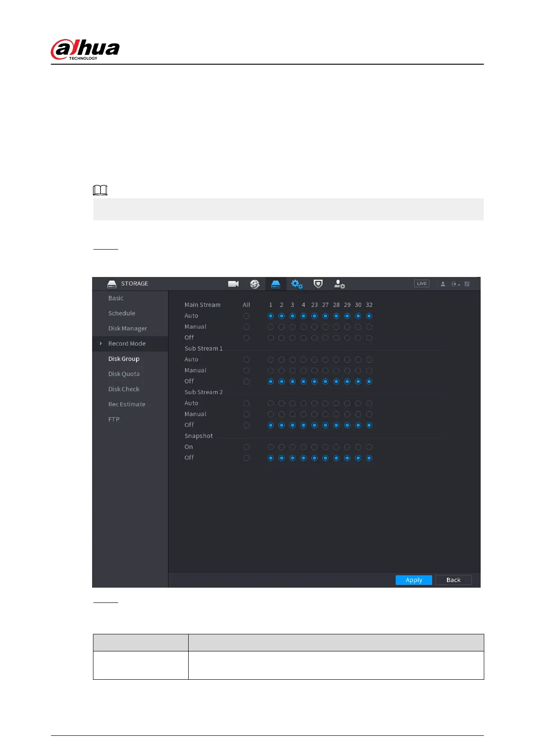The image size is (535, 756).
Task: Open Disk Check page
Action: [x=124, y=389]
